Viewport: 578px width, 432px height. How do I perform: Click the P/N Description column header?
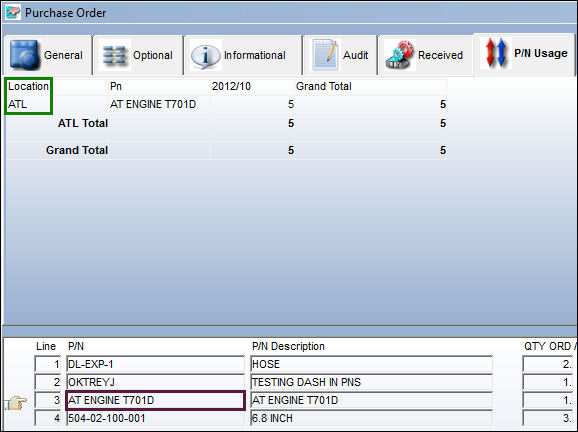[x=288, y=346]
